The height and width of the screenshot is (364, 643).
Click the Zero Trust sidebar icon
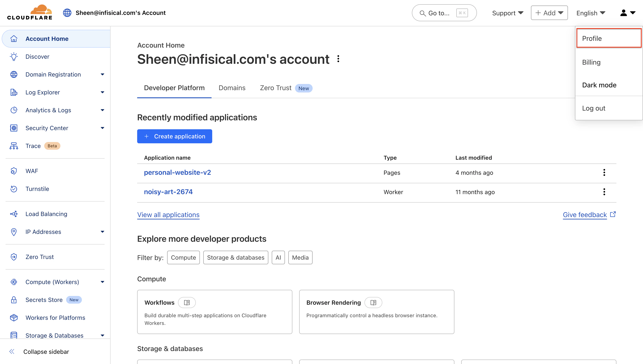(x=14, y=257)
